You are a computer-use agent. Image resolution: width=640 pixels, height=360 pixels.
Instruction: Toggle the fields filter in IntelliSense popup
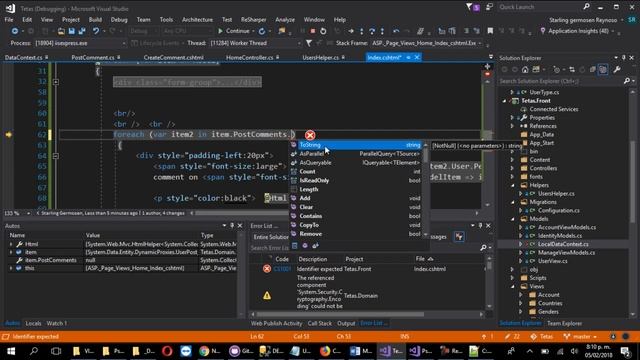pos(295,246)
